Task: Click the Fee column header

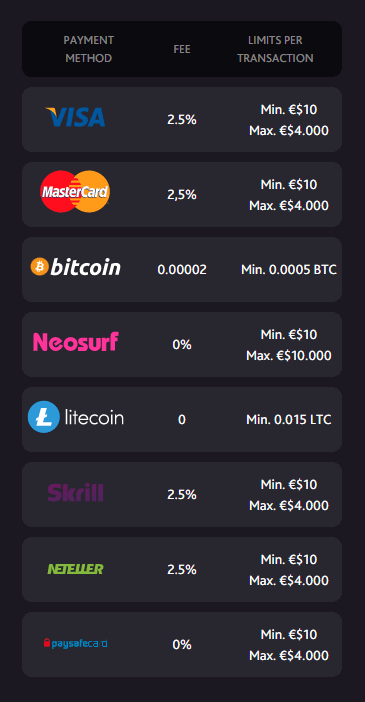Action: 182,49
